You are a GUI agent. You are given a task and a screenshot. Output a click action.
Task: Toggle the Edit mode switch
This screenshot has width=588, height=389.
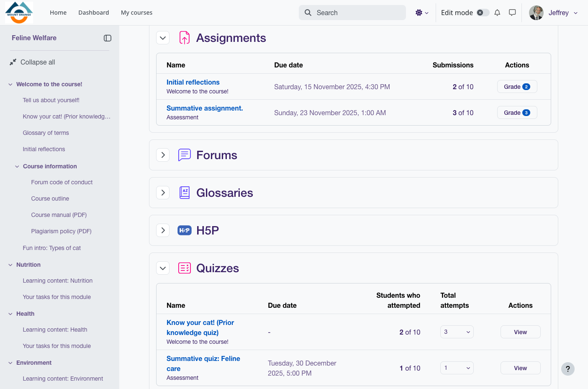tap(483, 13)
